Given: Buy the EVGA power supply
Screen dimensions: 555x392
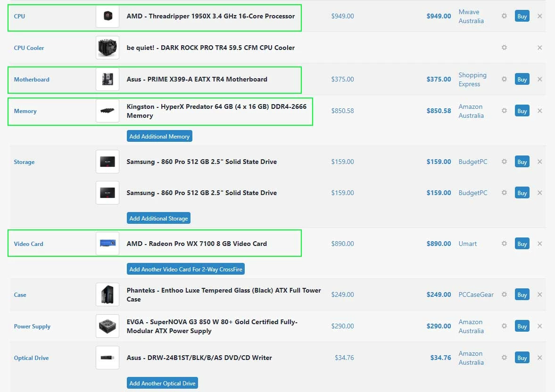Looking at the screenshot, I should (x=522, y=326).
